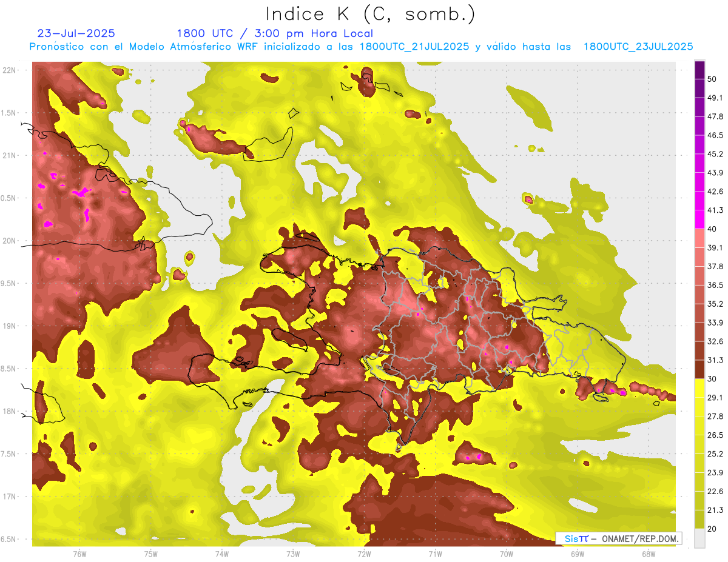Click the "50" value on the color scale
This screenshot has height=562, width=728.
pos(712,79)
